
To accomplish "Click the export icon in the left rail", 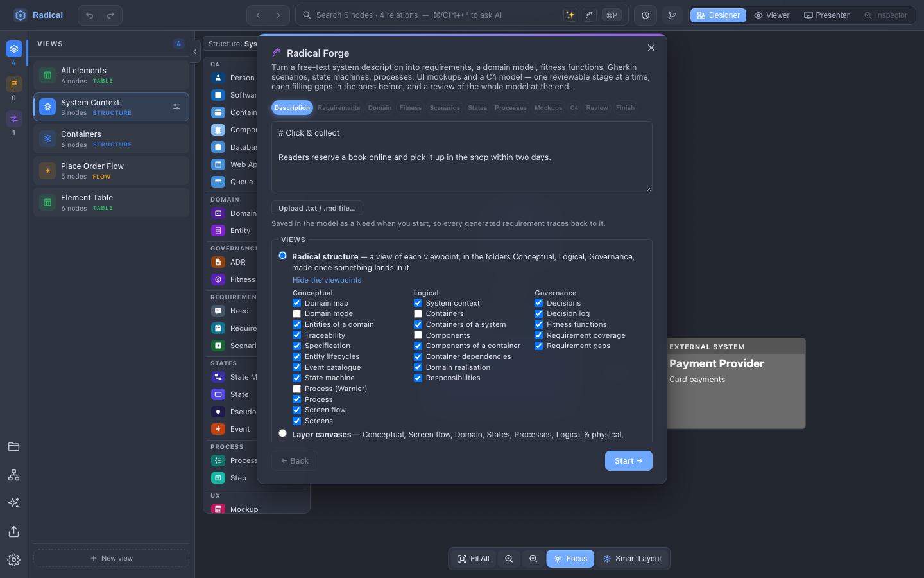I will 14,532.
